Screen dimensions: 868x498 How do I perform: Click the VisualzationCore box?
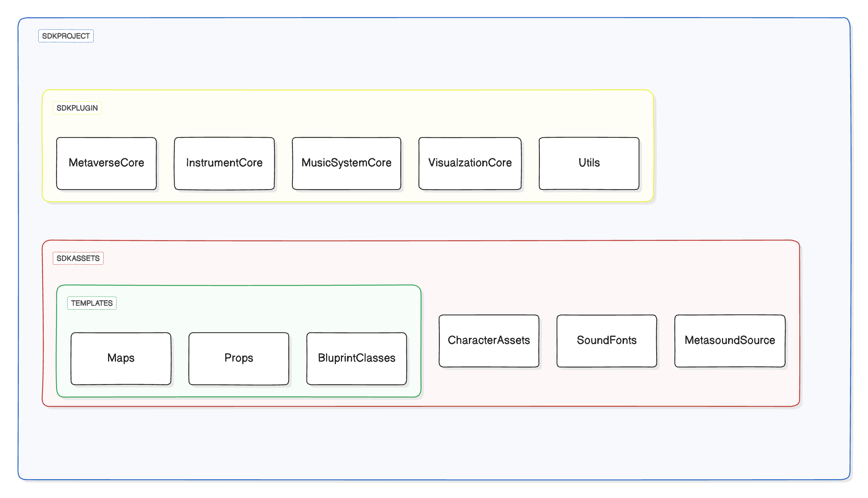click(x=470, y=163)
